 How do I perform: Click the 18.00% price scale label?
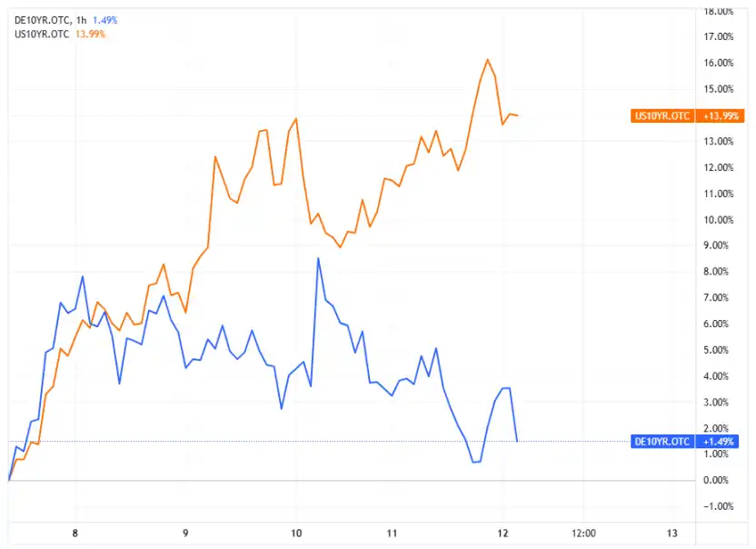pyautogui.click(x=720, y=11)
